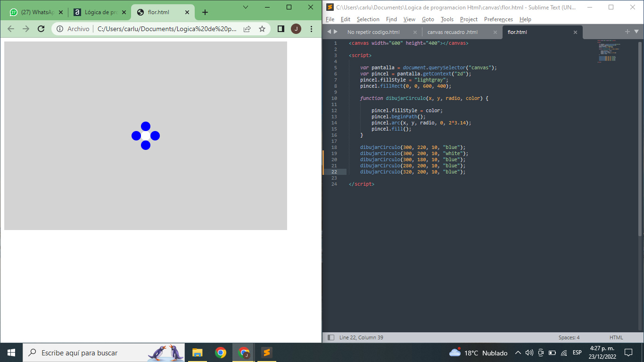Open a new Chrome tab with plus
The width and height of the screenshot is (644, 362).
pyautogui.click(x=205, y=12)
